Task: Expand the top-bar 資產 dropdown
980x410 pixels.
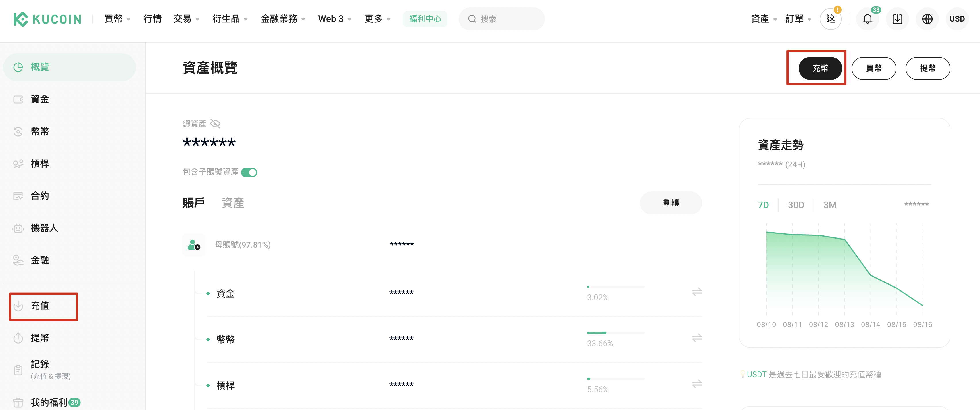Action: (764, 19)
